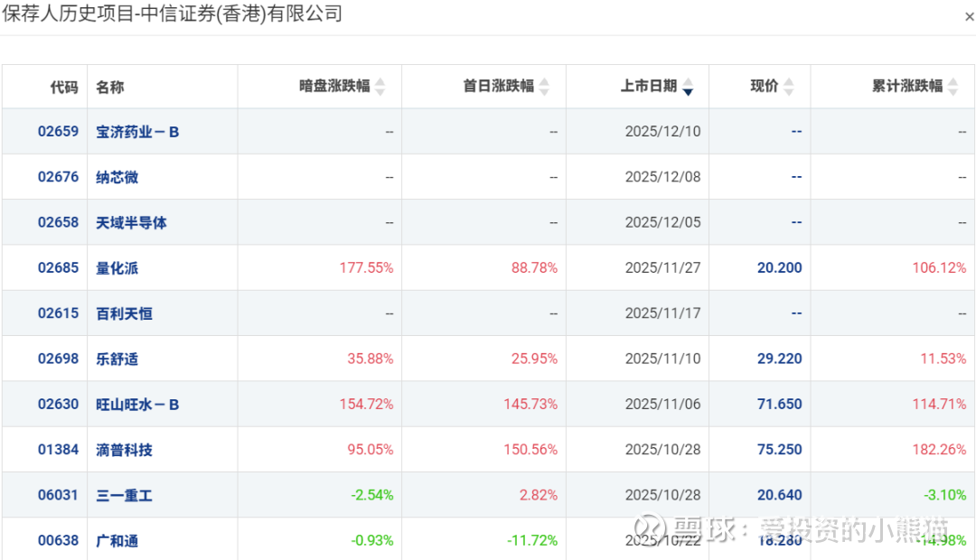Open stock 滴普科技
976x560 pixels.
[124, 450]
